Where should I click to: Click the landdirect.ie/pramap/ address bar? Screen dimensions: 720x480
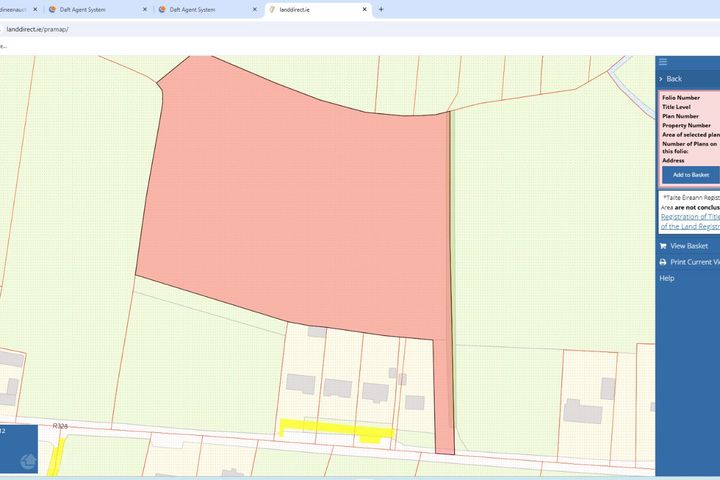tap(37, 29)
